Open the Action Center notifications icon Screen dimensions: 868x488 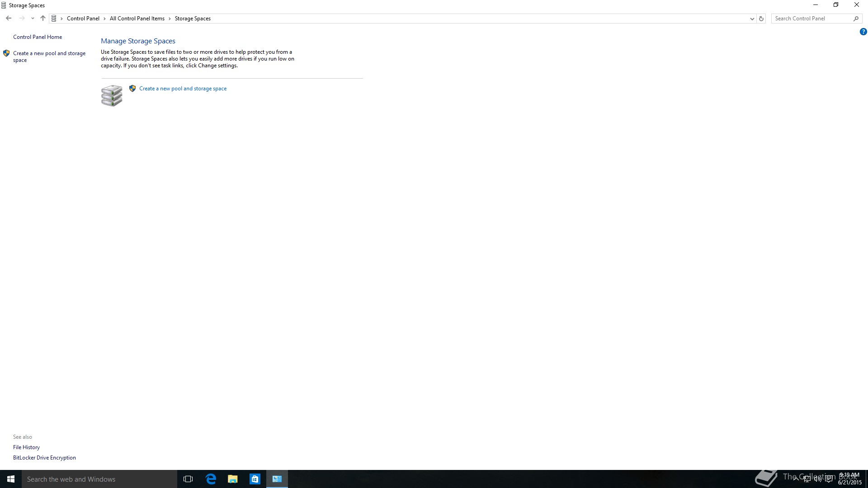pos(829,479)
